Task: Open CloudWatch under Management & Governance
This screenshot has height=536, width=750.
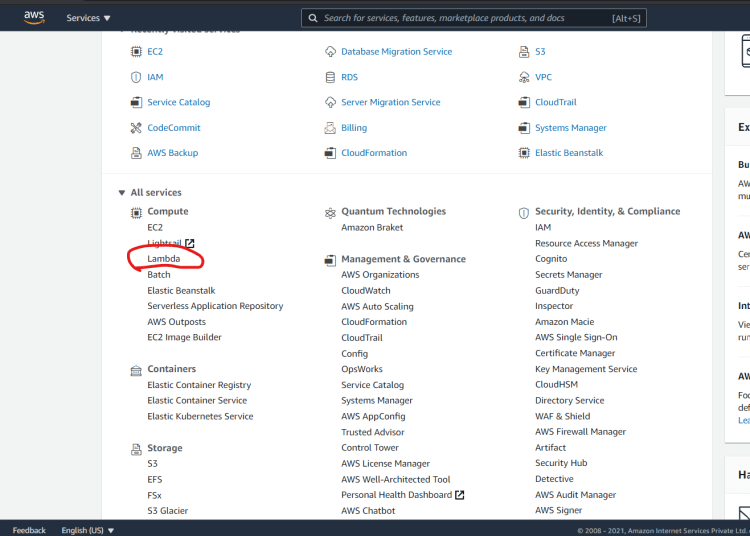Action: [x=366, y=291]
